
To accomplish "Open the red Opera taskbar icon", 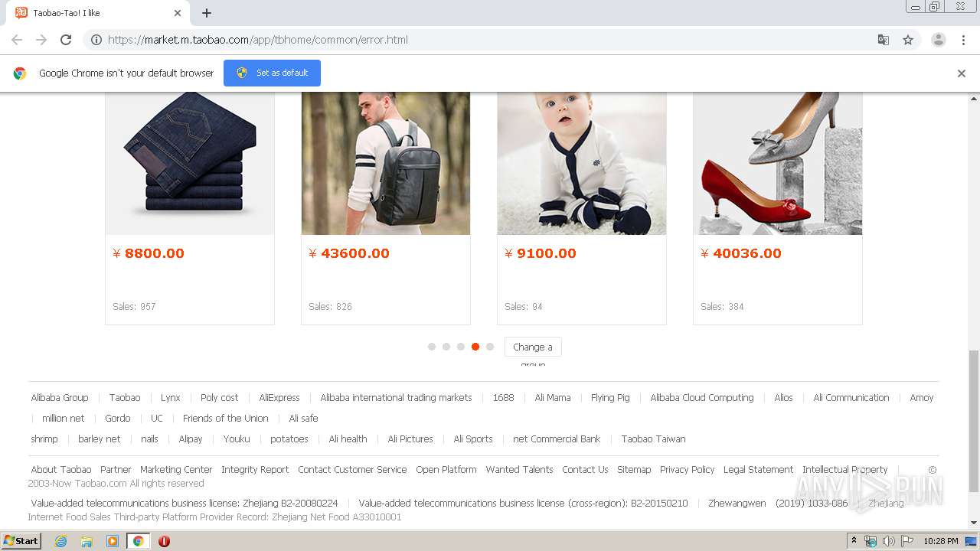I will pyautogui.click(x=164, y=541).
